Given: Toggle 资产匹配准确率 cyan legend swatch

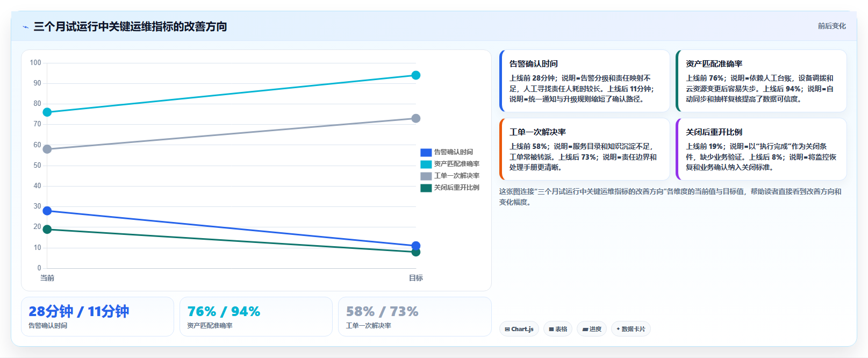Looking at the screenshot, I should point(426,164).
